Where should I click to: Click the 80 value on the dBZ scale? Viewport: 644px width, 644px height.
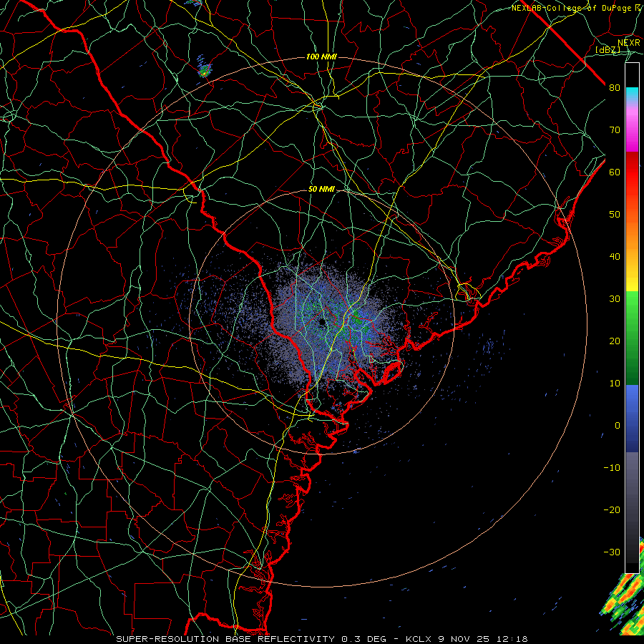(615, 88)
